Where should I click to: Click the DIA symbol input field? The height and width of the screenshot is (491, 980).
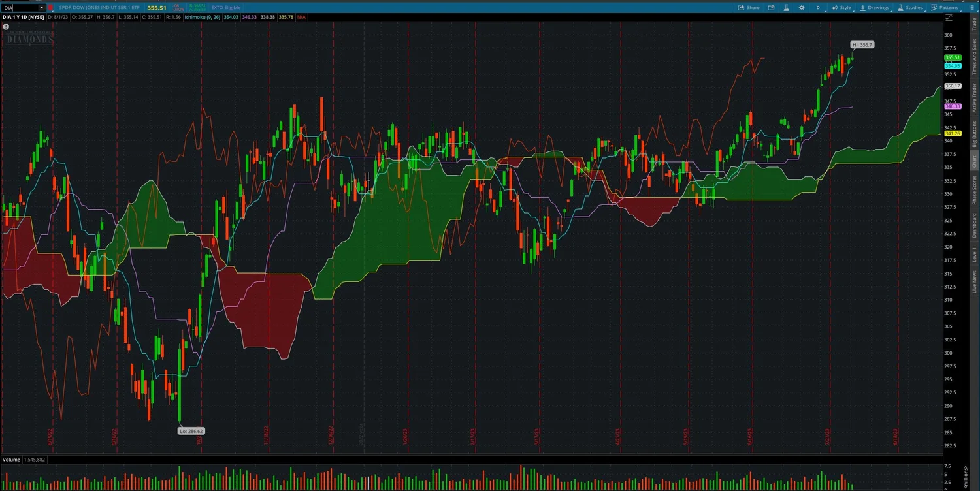coord(16,7)
